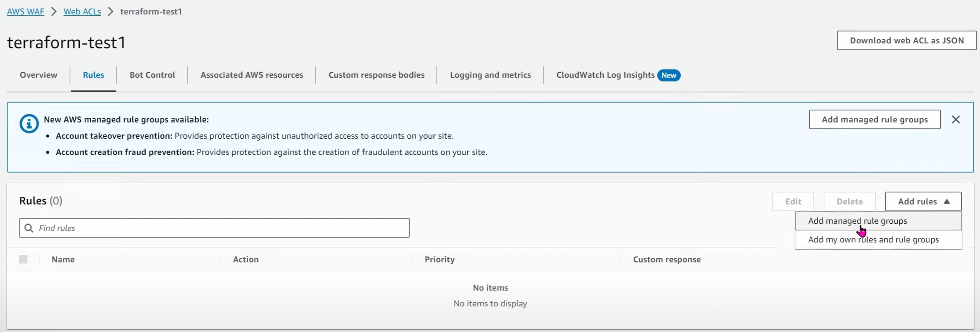The width and height of the screenshot is (980, 332).
Task: Select the Rules tab
Action: (x=93, y=75)
